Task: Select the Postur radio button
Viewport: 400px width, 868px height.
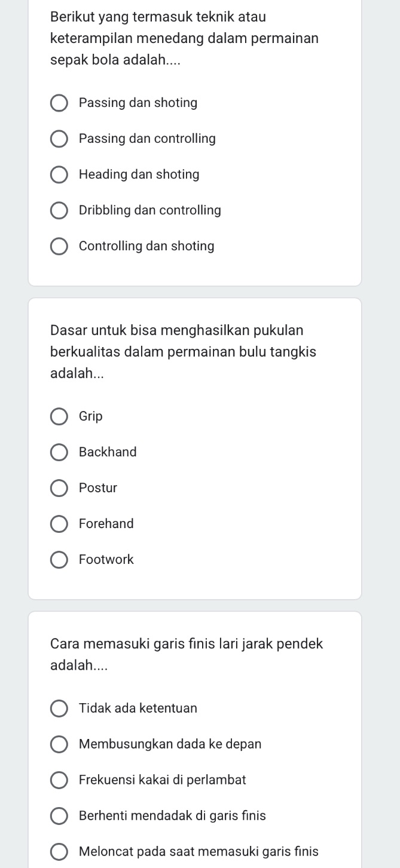Action: point(59,488)
